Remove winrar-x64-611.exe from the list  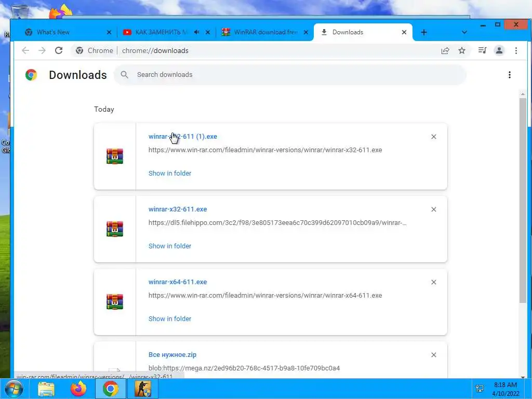point(434,282)
